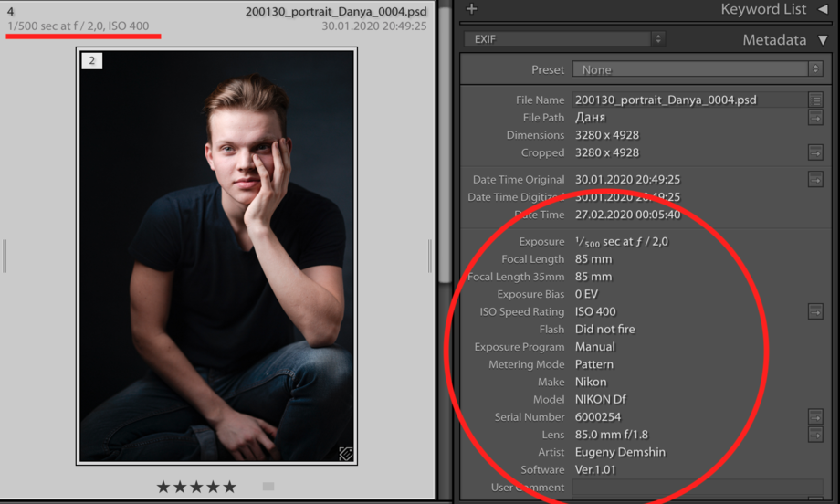This screenshot has height=504, width=840.
Task: Click the header text 1/500 sec at f / 2,0, ISO 400
Action: pos(79,26)
